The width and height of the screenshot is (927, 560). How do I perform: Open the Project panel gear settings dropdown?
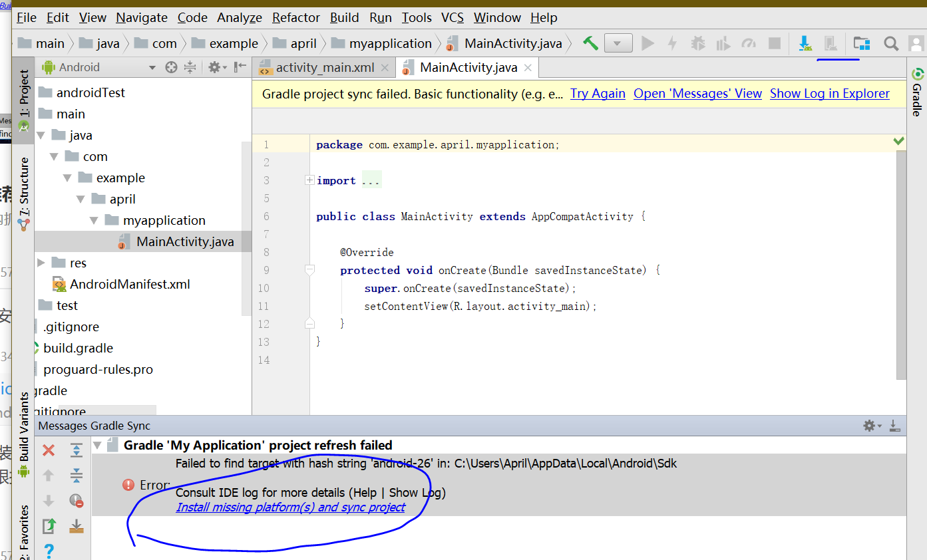[217, 67]
